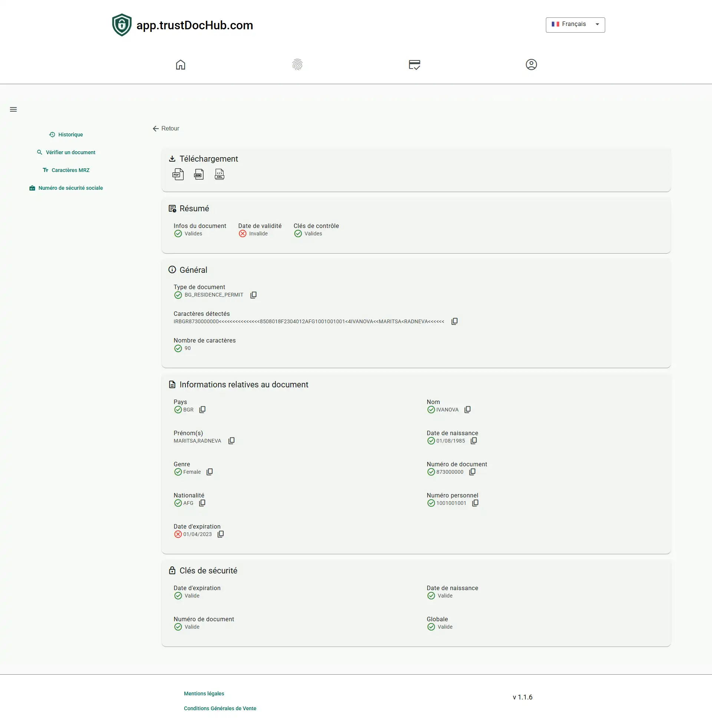Open Conditions Générales de Vente link
This screenshot has height=728, width=712.
(x=220, y=708)
